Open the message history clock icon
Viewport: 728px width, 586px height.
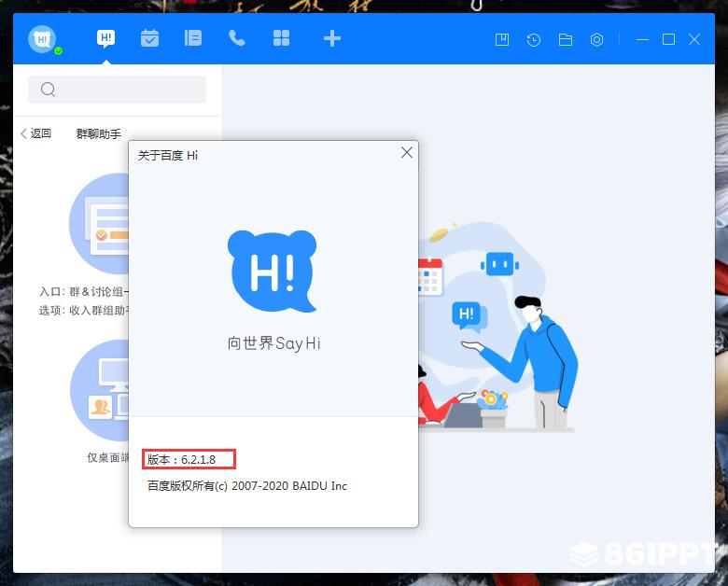(x=534, y=40)
